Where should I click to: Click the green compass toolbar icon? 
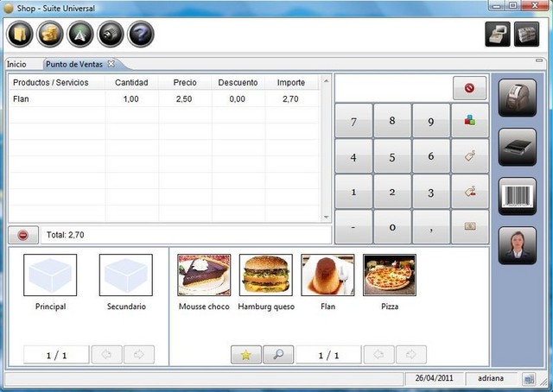pyautogui.click(x=80, y=35)
